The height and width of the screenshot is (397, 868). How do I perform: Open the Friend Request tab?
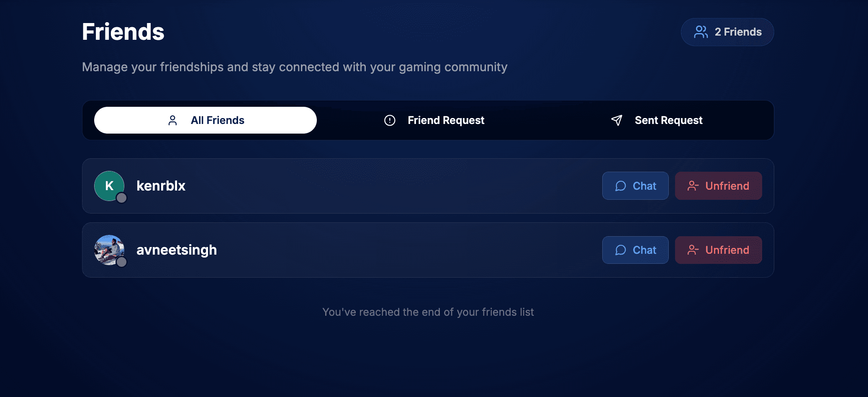click(434, 121)
